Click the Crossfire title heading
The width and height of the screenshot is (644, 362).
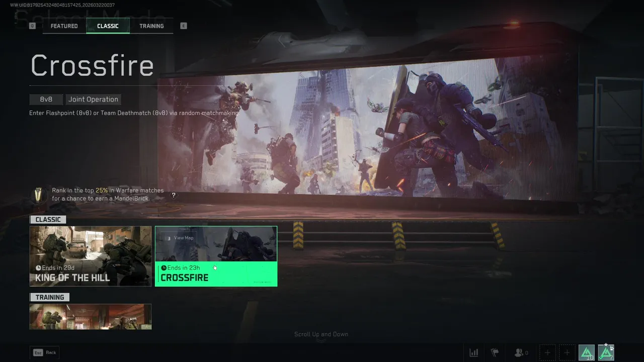tap(92, 65)
